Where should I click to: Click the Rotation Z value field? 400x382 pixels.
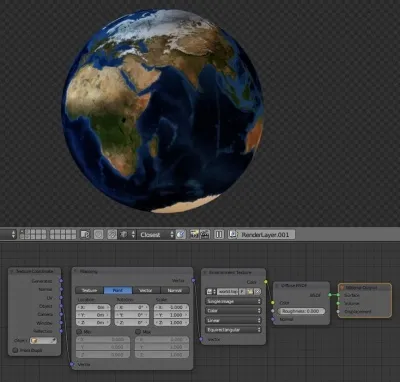pyautogui.click(x=132, y=323)
